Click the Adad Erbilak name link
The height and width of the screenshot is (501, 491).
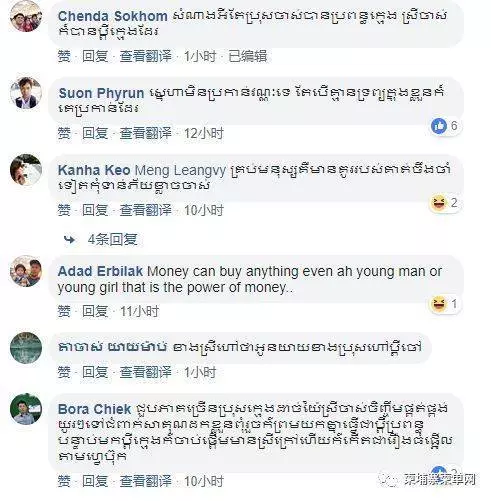point(100,271)
